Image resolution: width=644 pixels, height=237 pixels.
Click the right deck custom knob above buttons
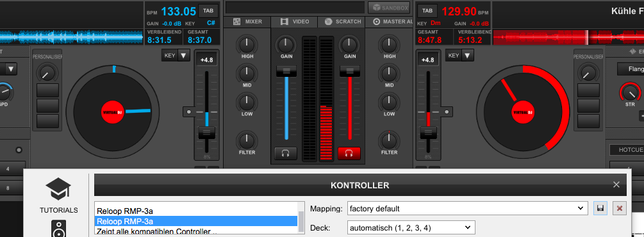[588, 73]
